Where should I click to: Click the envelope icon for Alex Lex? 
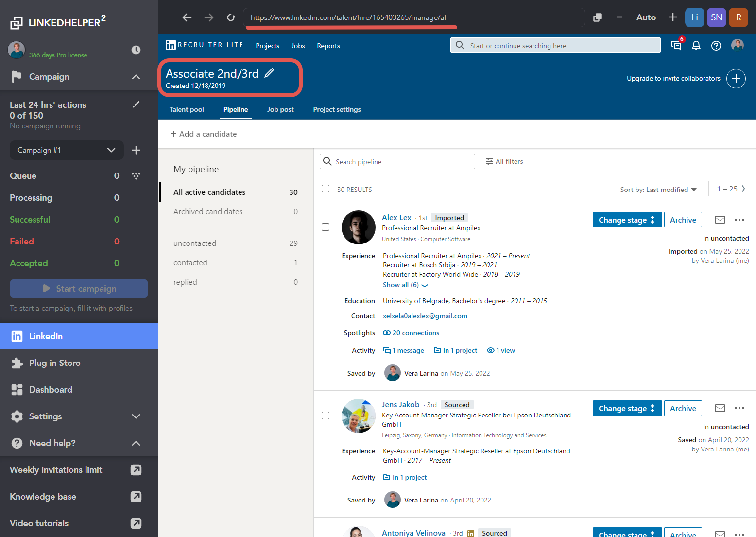(720, 220)
